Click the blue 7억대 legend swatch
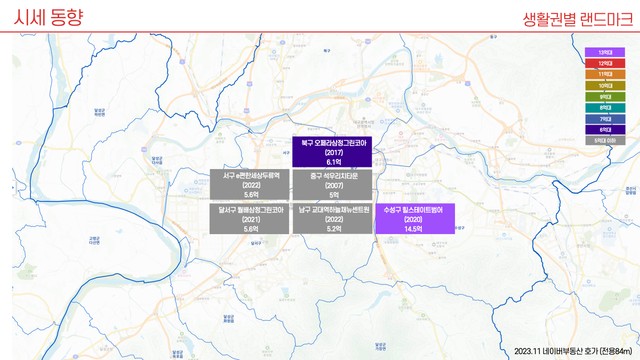The image size is (640, 360). (x=605, y=119)
